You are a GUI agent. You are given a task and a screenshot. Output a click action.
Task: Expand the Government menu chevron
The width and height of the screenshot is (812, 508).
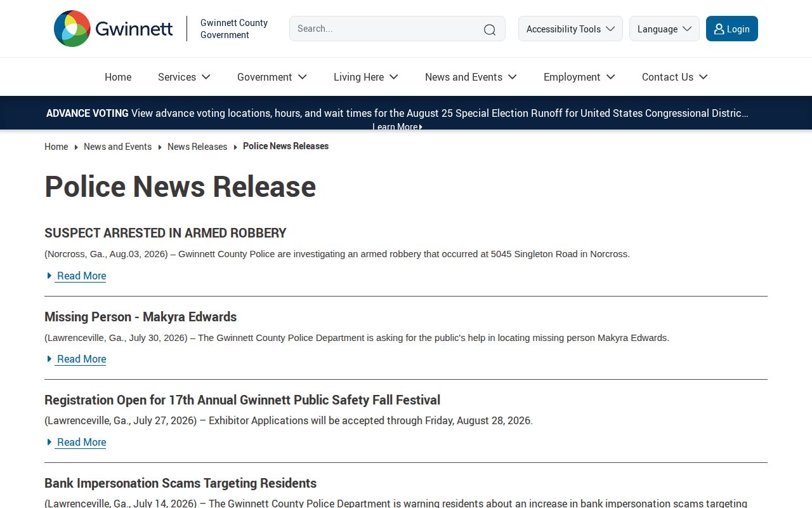tap(303, 77)
